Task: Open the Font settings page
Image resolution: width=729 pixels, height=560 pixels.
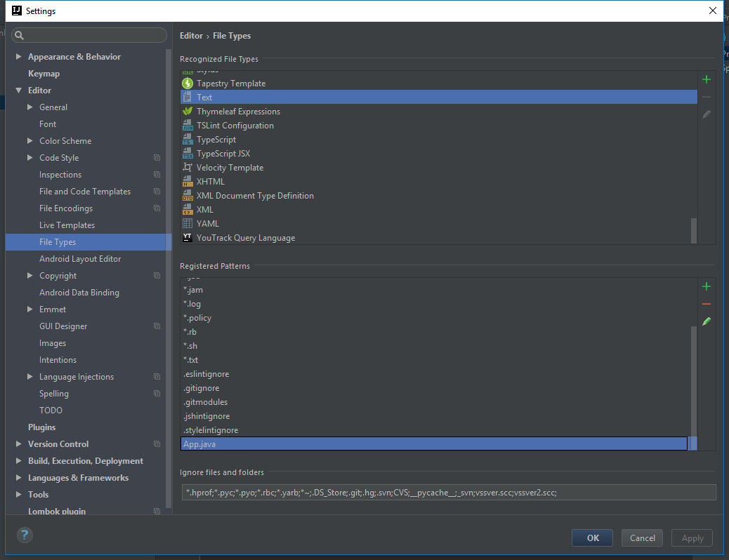Action: point(48,124)
